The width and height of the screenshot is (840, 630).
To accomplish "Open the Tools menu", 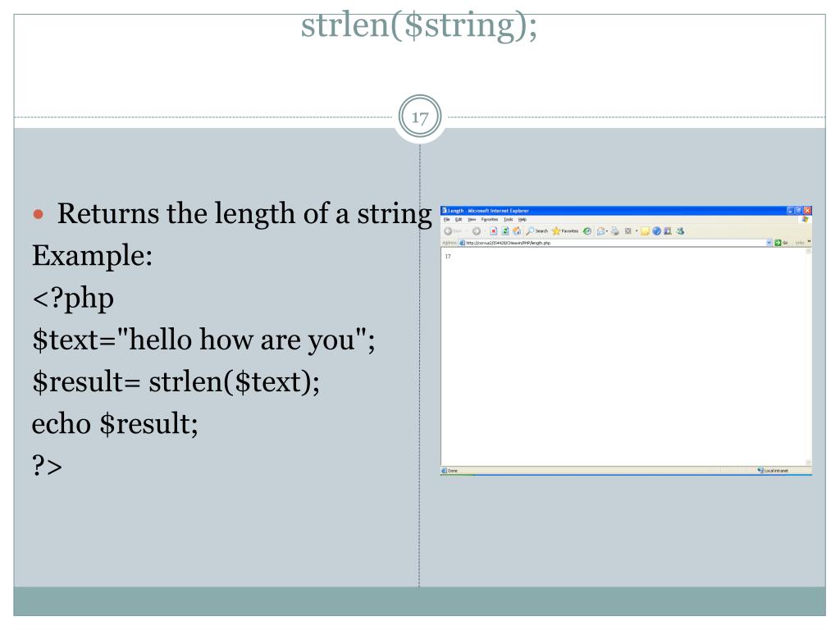I will (x=509, y=220).
